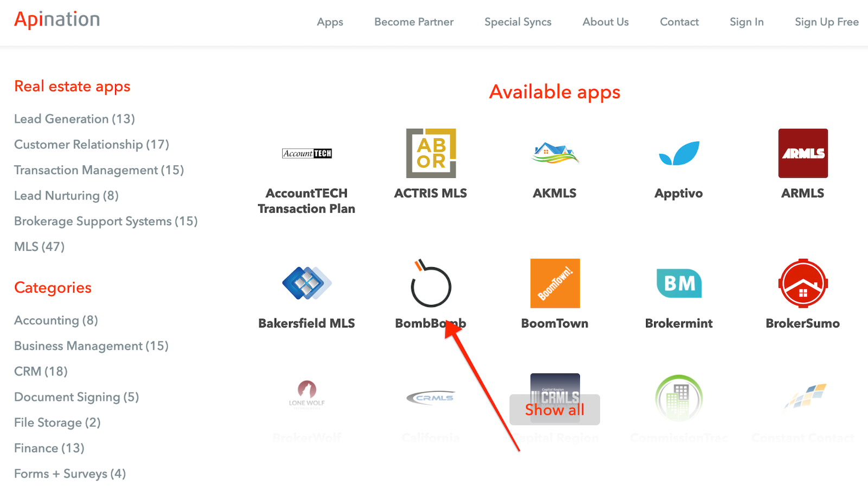Select the BombBomb circle icon
868x490 pixels.
pos(431,283)
